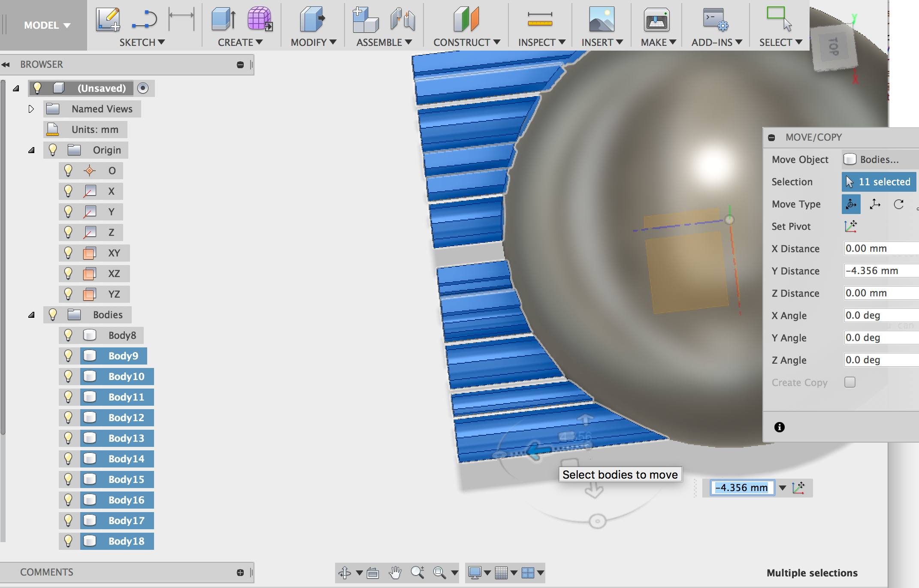Open the ASSEMBLE menu
This screenshot has height=588, width=919.
pyautogui.click(x=384, y=42)
